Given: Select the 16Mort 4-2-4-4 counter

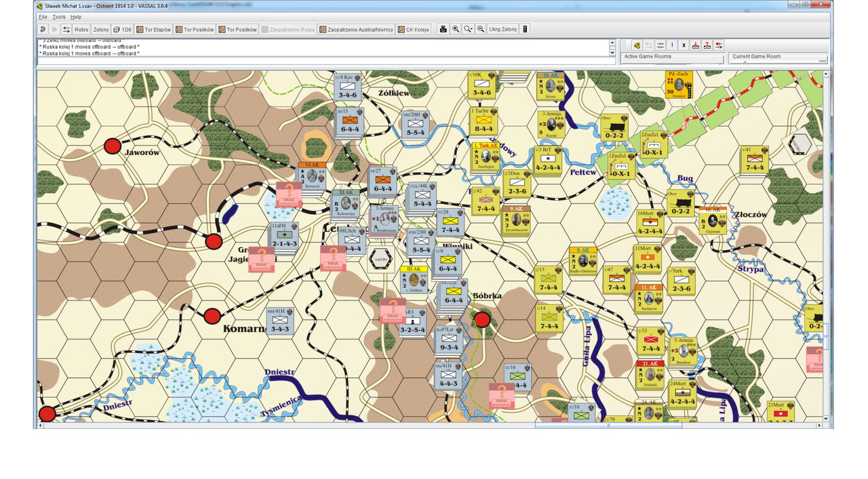Looking at the screenshot, I should click(650, 223).
